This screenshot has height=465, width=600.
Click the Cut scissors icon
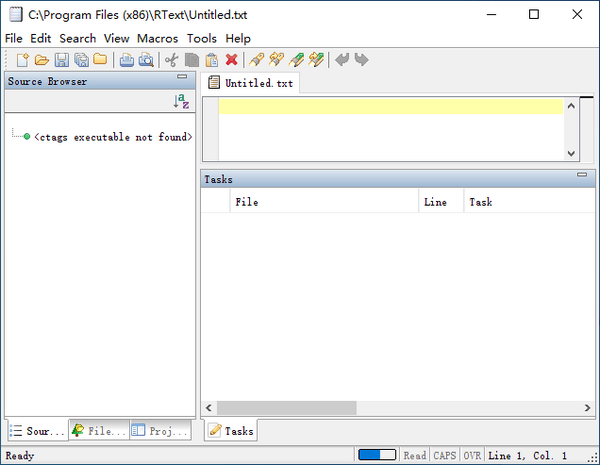172,60
